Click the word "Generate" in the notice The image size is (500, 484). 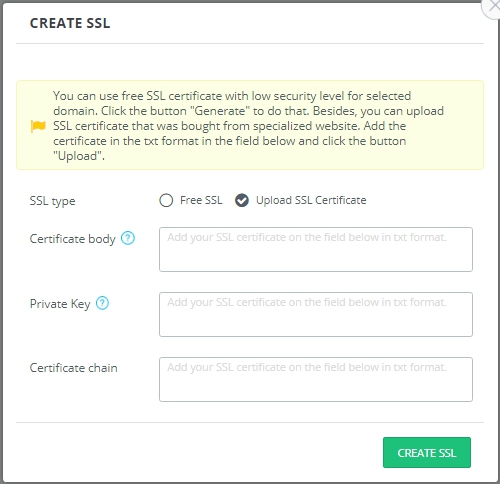point(220,111)
